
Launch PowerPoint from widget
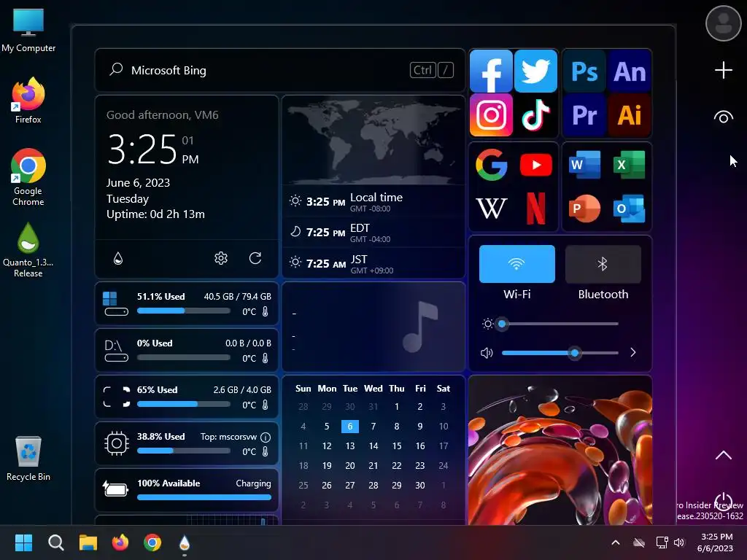[x=584, y=208]
